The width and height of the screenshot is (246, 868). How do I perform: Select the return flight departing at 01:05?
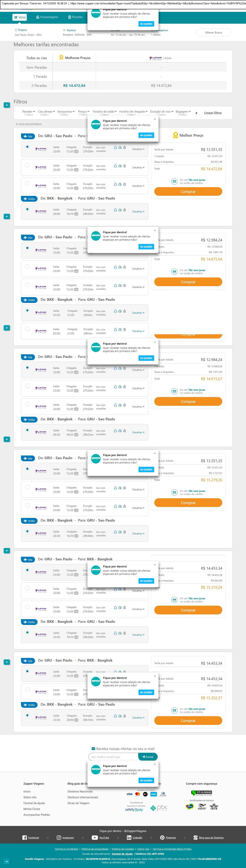(27, 310)
